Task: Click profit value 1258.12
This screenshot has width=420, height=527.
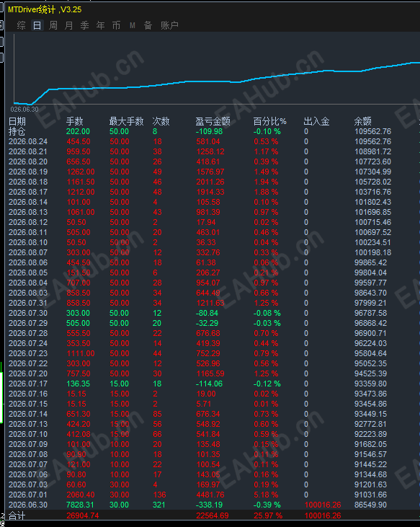Action: pos(210,151)
